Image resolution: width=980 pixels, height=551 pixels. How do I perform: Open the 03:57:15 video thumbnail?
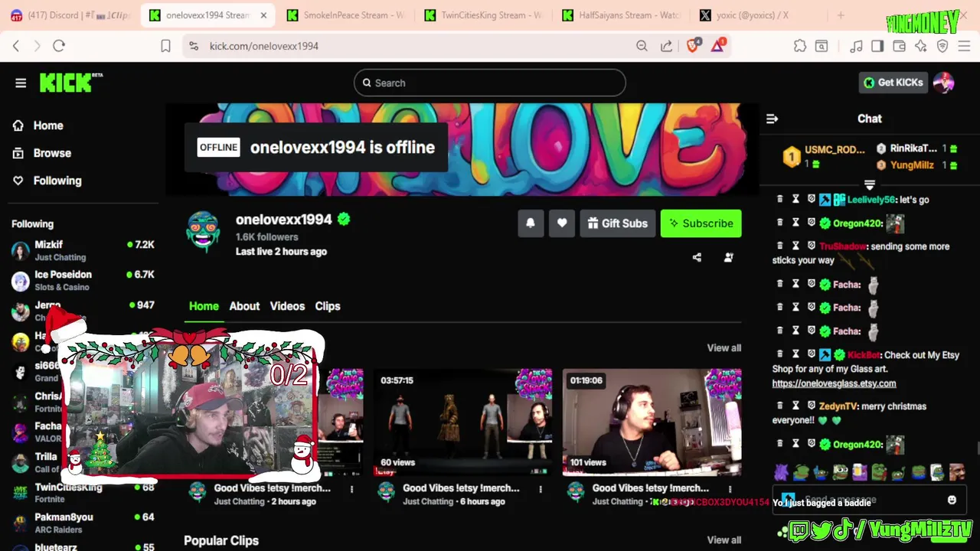tap(463, 422)
